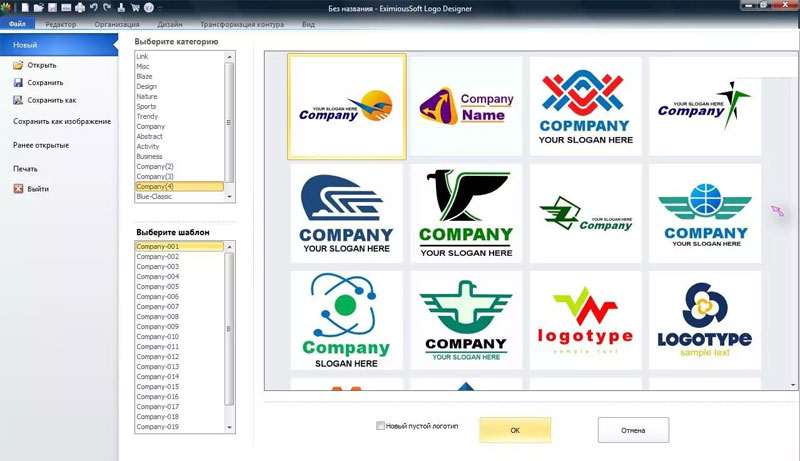Click the Print icon in quick toolbar

[x=80, y=8]
